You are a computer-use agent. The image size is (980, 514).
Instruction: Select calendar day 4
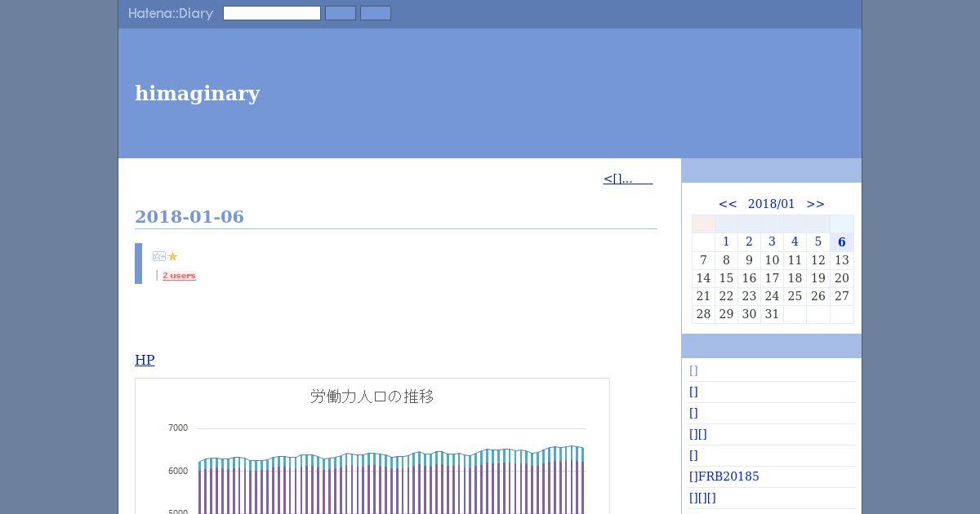795,241
